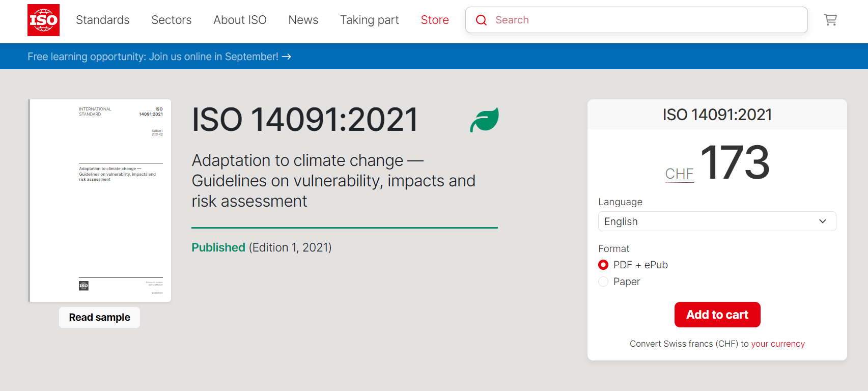
Task: Click the Published edition status text
Action: pyautogui.click(x=262, y=247)
